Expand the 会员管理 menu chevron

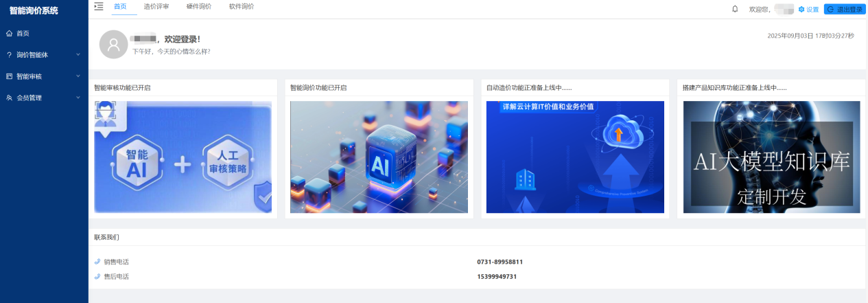pos(78,98)
